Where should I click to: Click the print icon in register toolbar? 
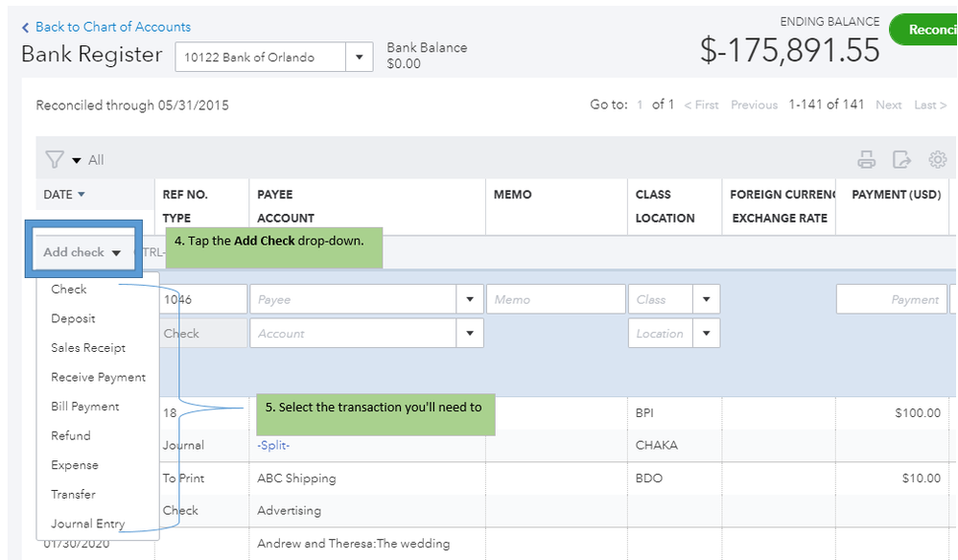[x=866, y=159]
